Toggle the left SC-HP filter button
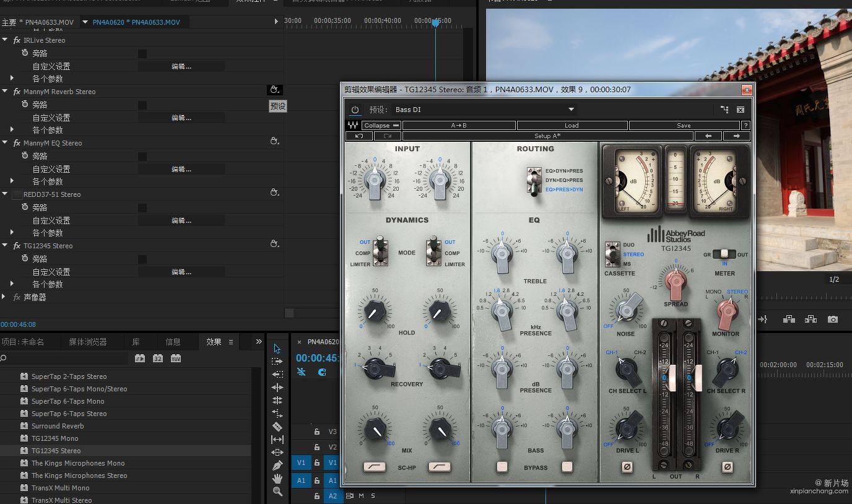 coord(376,467)
